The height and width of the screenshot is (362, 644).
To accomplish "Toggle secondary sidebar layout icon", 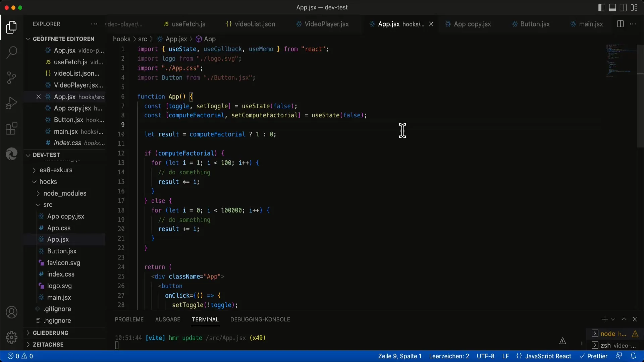I will [623, 7].
